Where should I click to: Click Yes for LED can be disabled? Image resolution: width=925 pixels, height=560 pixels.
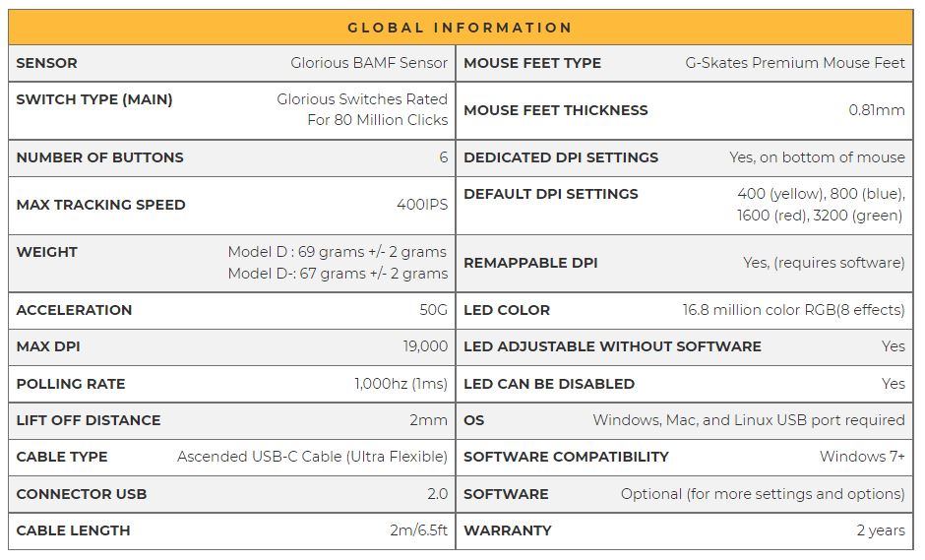[x=894, y=384]
